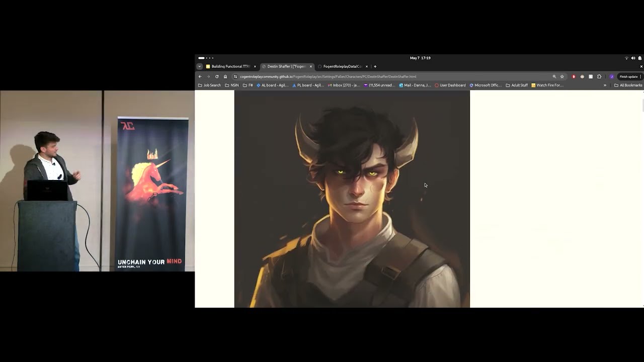This screenshot has width=644, height=362.
Task: Open the monkey face extension icon
Action: point(582,76)
